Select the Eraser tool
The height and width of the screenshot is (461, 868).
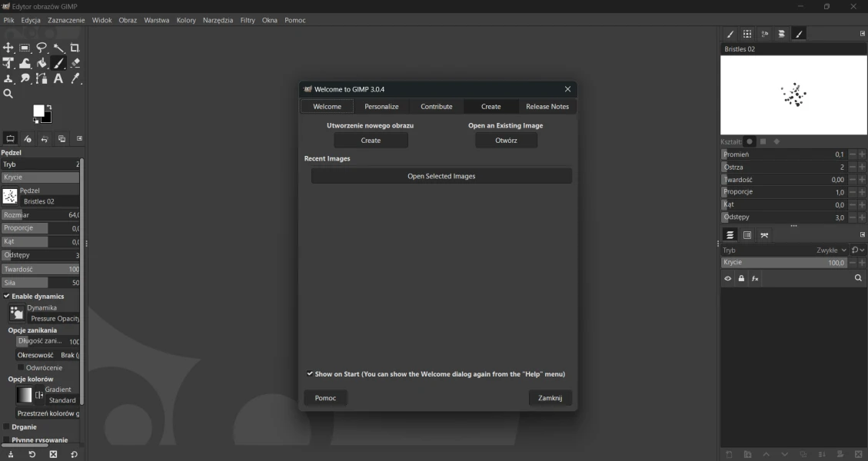75,63
